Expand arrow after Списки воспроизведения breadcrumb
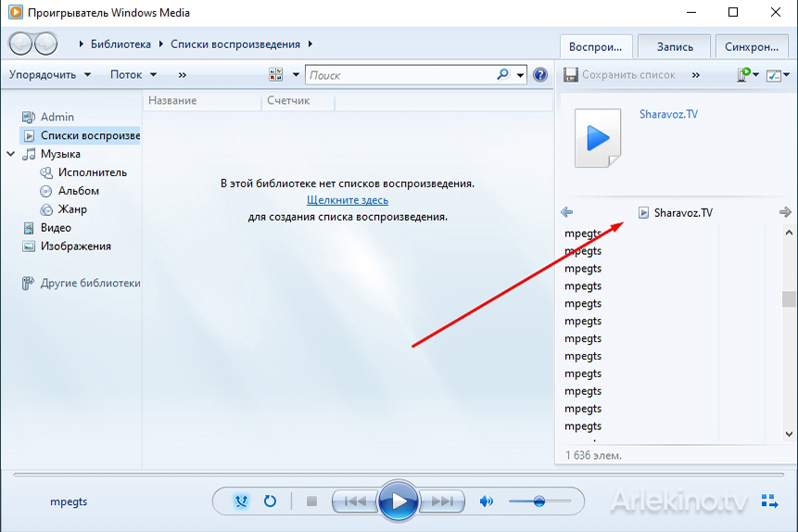This screenshot has width=798, height=532. point(310,44)
